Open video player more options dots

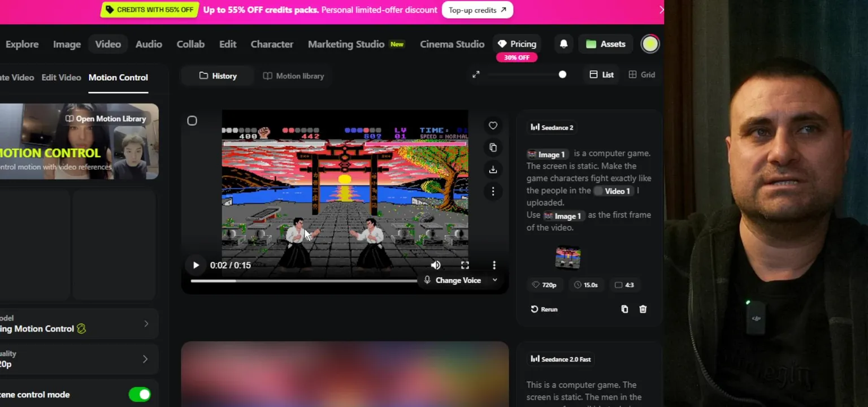[494, 265]
